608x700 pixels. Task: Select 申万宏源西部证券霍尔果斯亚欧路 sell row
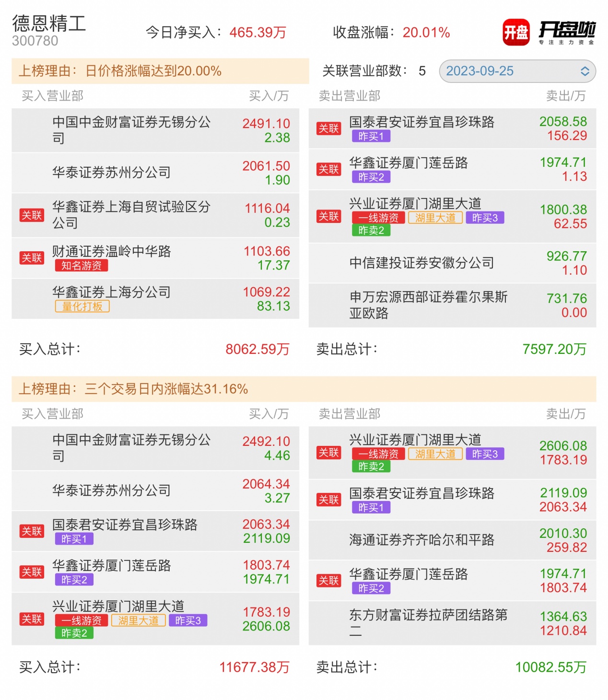pos(428,305)
